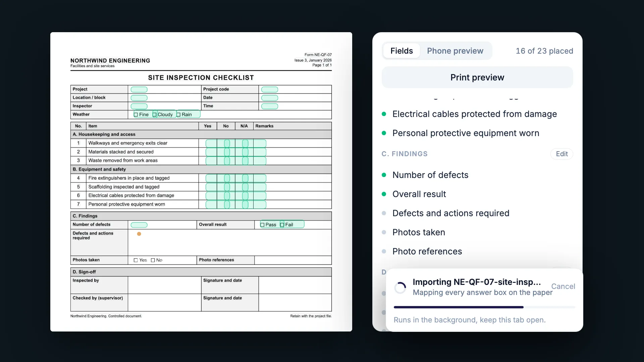Switch to the Fields tab
644x362 pixels.
click(x=401, y=51)
